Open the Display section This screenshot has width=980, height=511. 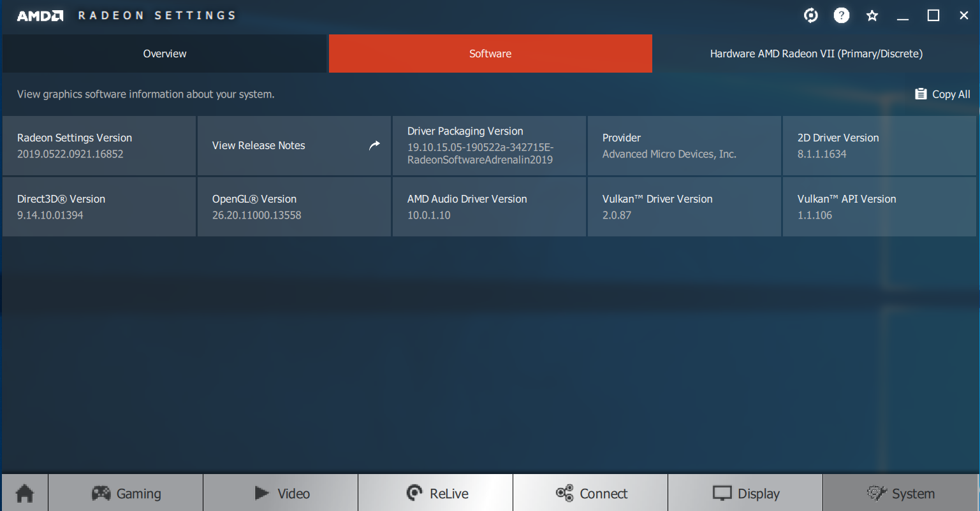click(745, 493)
